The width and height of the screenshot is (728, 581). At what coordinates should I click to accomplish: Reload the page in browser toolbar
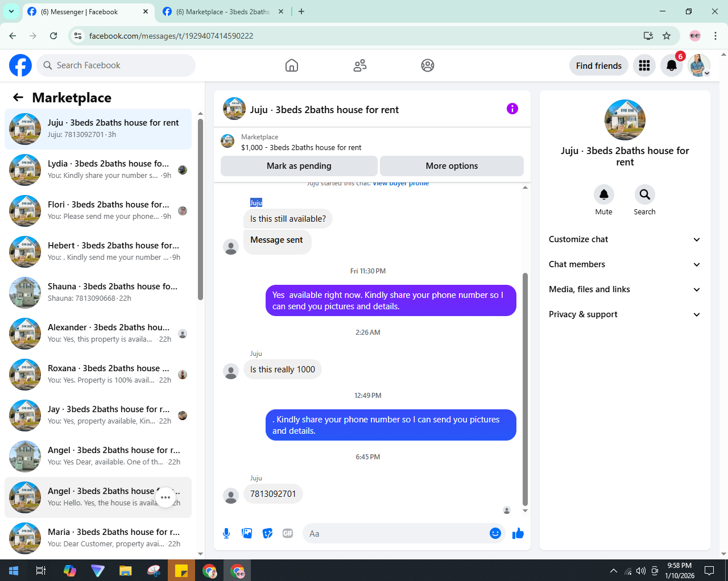tap(53, 36)
